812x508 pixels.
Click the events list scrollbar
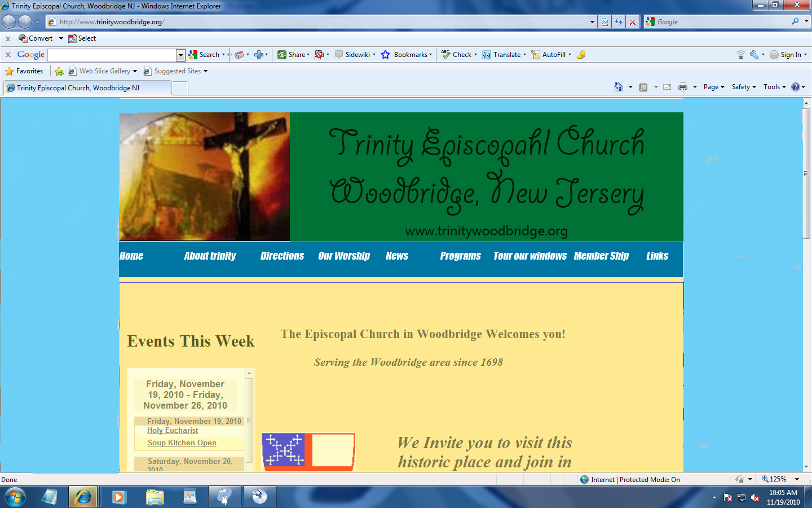click(249, 418)
